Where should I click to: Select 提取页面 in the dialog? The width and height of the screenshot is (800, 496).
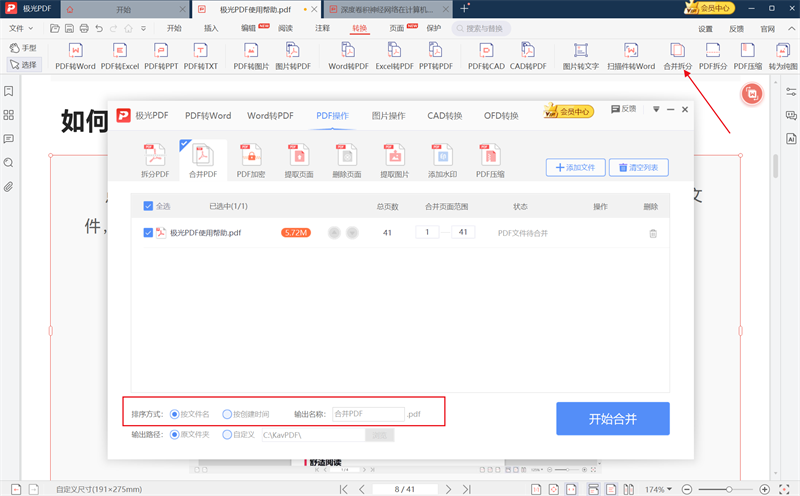[299, 160]
